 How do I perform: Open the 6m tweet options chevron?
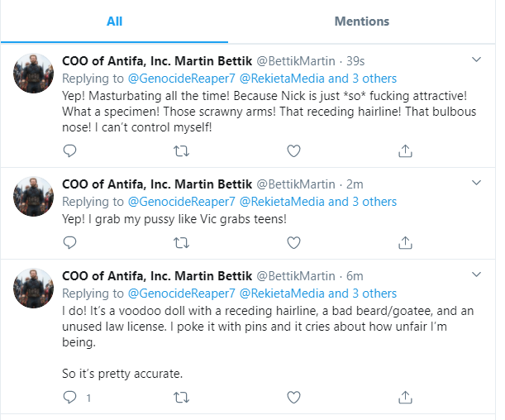pos(476,274)
